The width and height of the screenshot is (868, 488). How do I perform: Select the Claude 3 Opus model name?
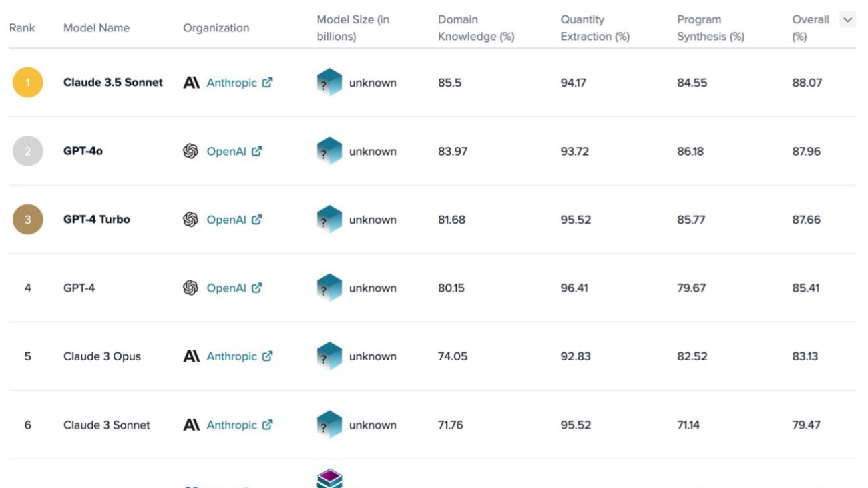(102, 356)
